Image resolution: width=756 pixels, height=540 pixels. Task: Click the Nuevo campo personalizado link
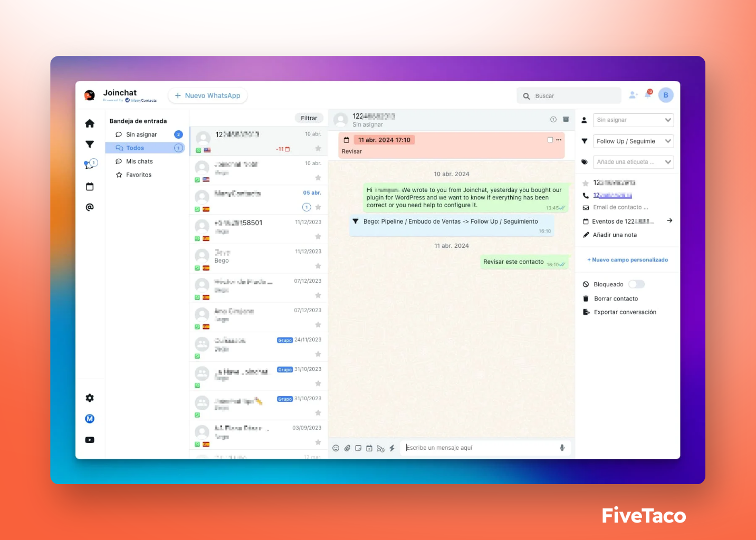[x=628, y=260]
